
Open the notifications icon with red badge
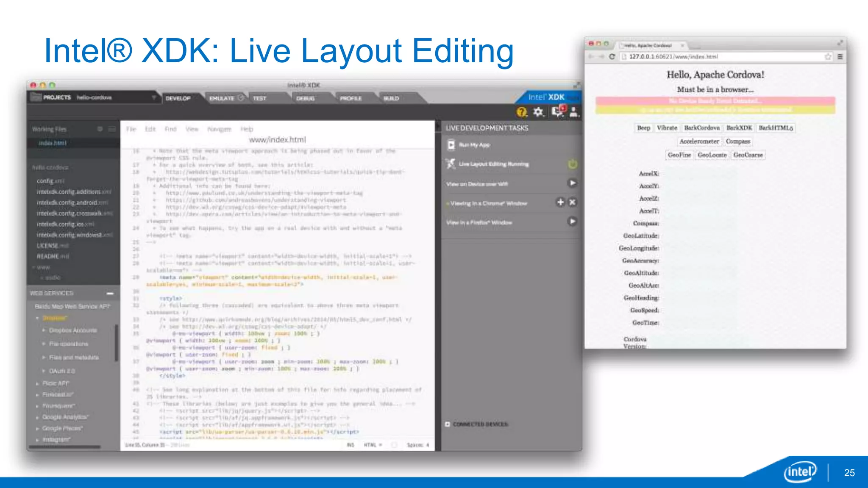[558, 111]
